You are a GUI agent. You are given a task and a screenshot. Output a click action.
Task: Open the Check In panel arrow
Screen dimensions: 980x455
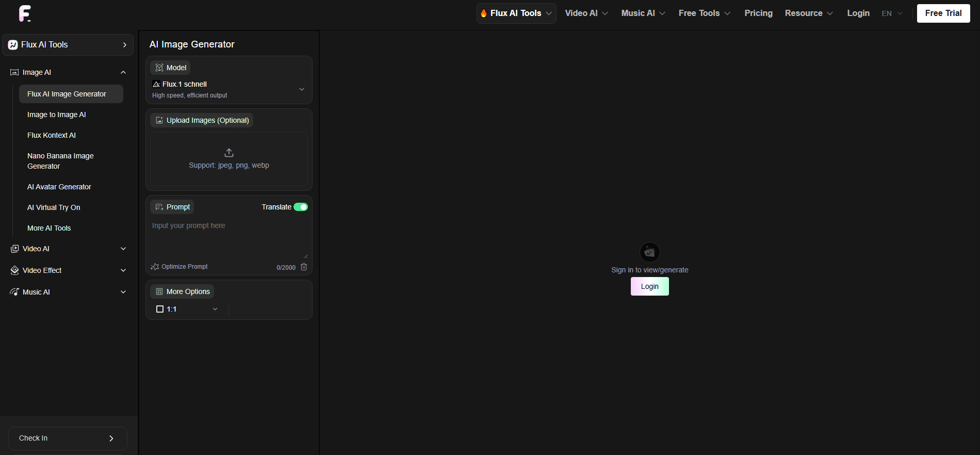coord(111,438)
